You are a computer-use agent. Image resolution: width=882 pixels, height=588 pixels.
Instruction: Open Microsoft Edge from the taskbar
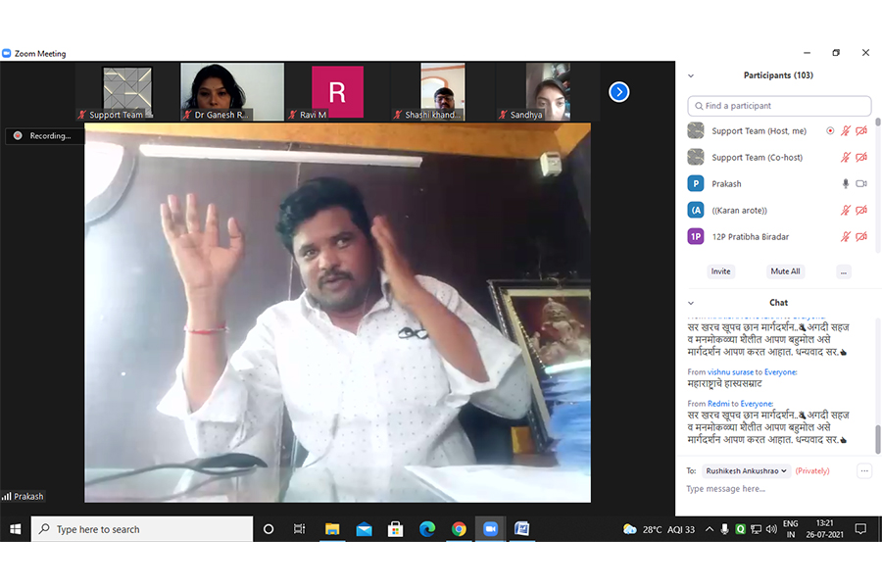(427, 529)
